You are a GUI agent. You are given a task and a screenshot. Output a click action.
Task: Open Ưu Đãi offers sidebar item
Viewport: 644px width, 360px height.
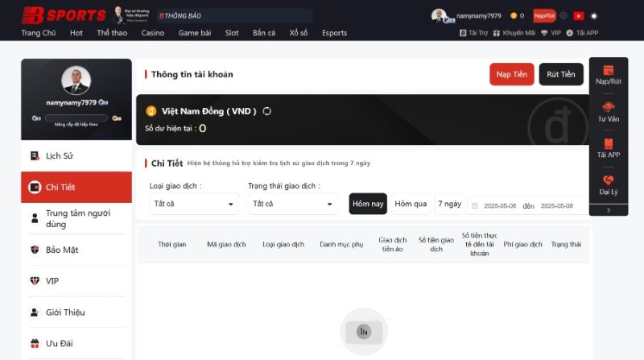click(76, 344)
